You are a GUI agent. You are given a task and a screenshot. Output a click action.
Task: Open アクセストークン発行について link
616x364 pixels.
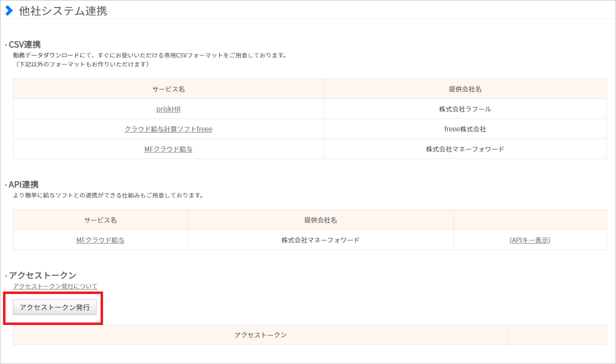coord(55,286)
